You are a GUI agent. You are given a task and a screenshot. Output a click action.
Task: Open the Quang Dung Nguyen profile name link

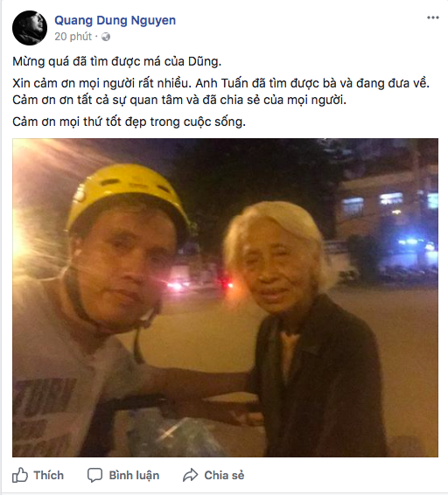pos(115,20)
